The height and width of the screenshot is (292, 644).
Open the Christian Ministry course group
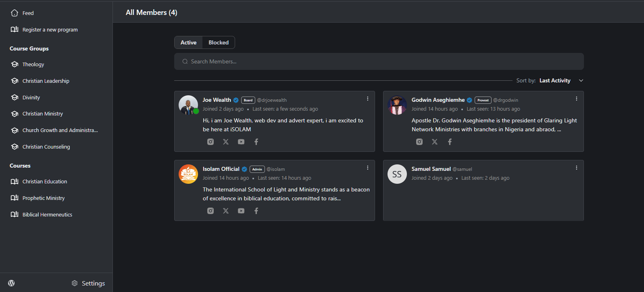(43, 113)
